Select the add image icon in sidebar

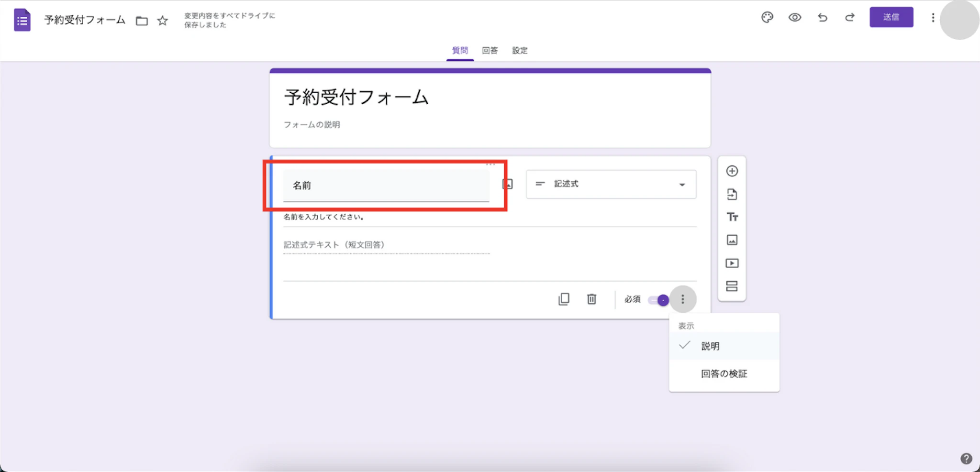(732, 240)
